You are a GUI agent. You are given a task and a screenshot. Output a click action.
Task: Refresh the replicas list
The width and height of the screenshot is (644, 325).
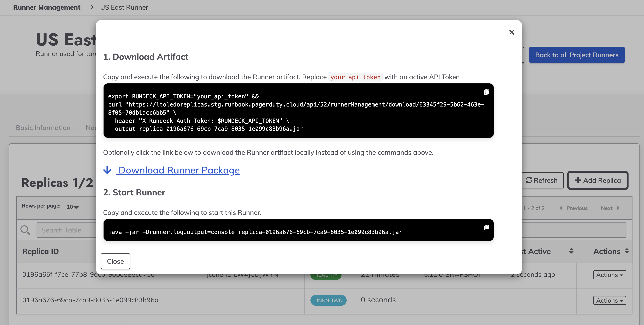click(x=542, y=180)
